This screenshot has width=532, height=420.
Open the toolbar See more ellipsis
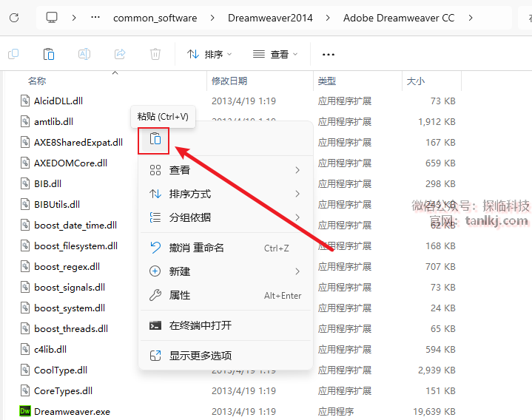click(x=328, y=54)
